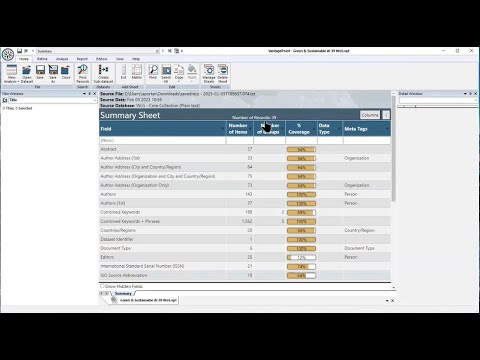480x360 pixels.
Task: Select the Summary sheet tab
Action: point(123,293)
